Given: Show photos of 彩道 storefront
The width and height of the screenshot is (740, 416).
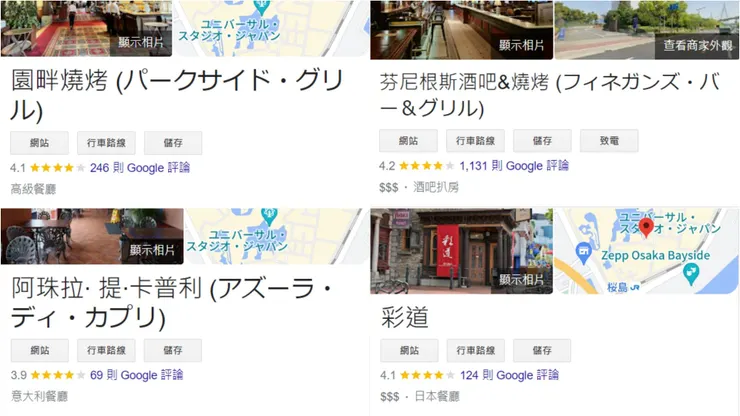Looking at the screenshot, I should tap(521, 280).
